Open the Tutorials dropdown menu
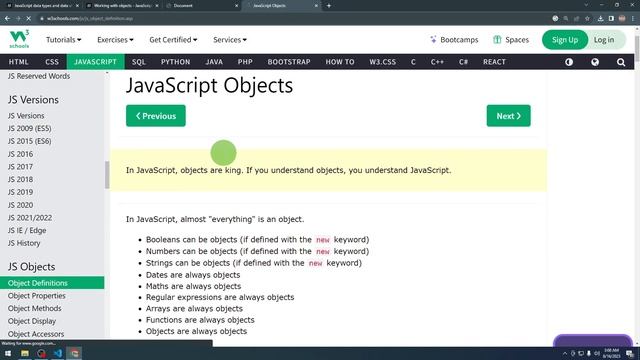The height and width of the screenshot is (360, 640). pos(63,40)
